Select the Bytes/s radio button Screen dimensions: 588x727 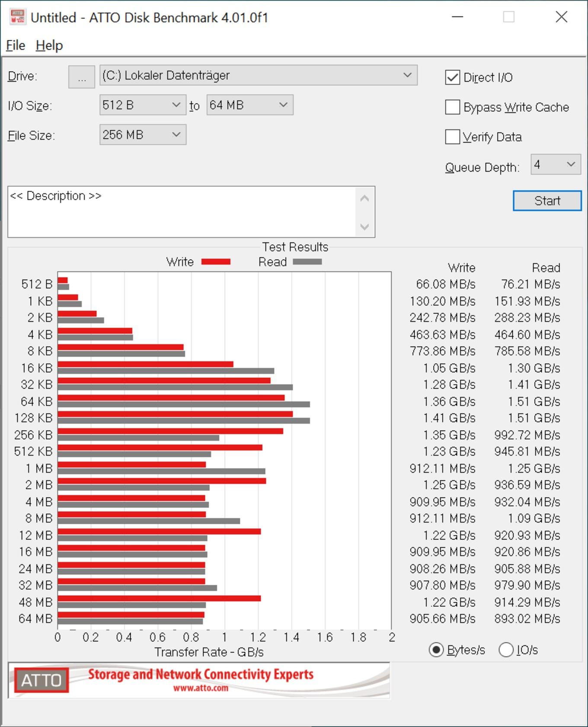click(436, 650)
